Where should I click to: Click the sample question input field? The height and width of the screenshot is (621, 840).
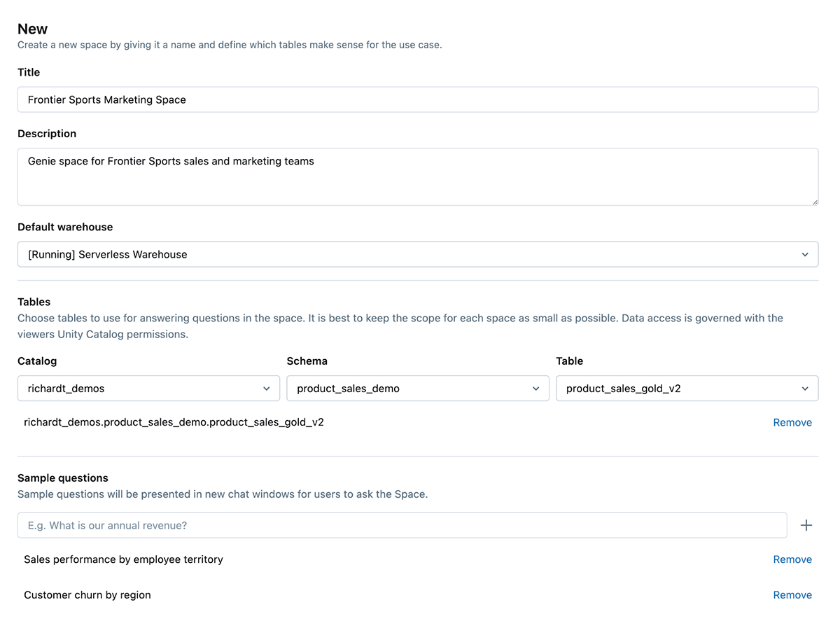(x=402, y=525)
